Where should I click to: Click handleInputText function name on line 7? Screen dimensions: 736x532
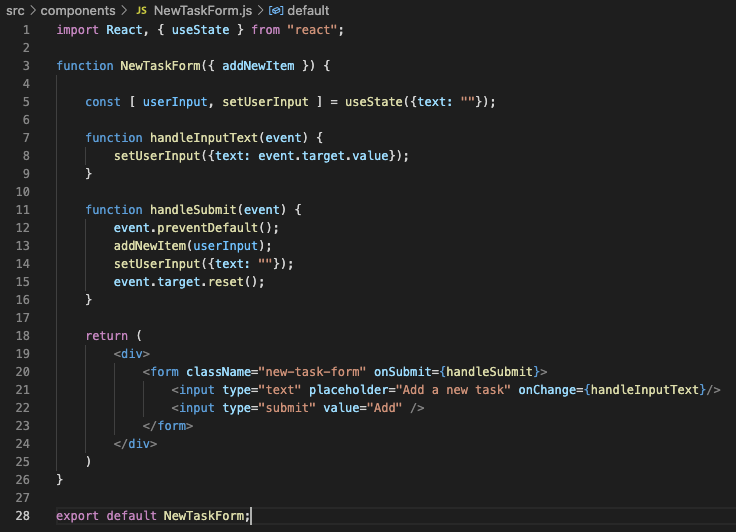204,138
